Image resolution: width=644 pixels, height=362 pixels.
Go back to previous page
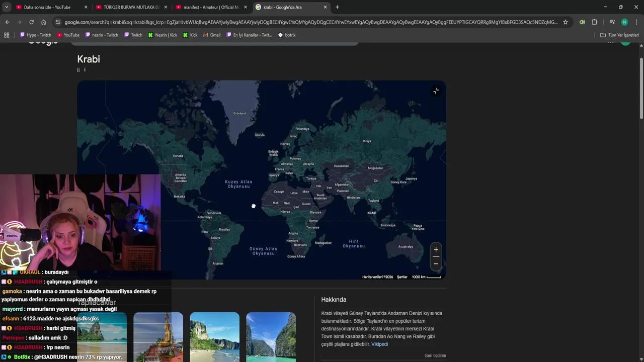click(7, 22)
